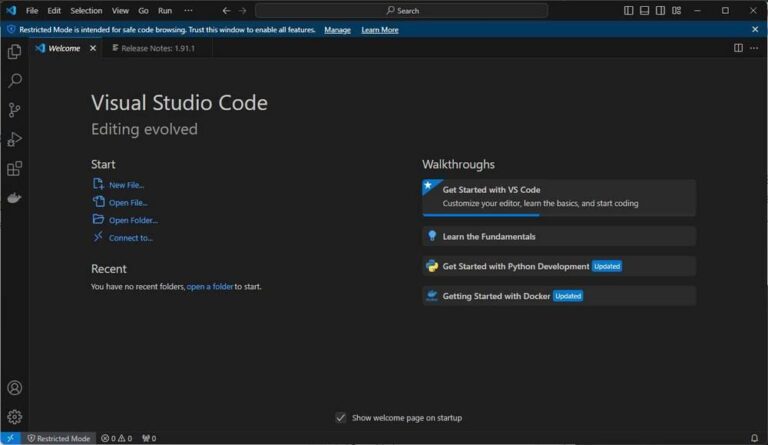Viewport: 768px width, 445px height.
Task: Open the Go menu
Action: [143, 10]
